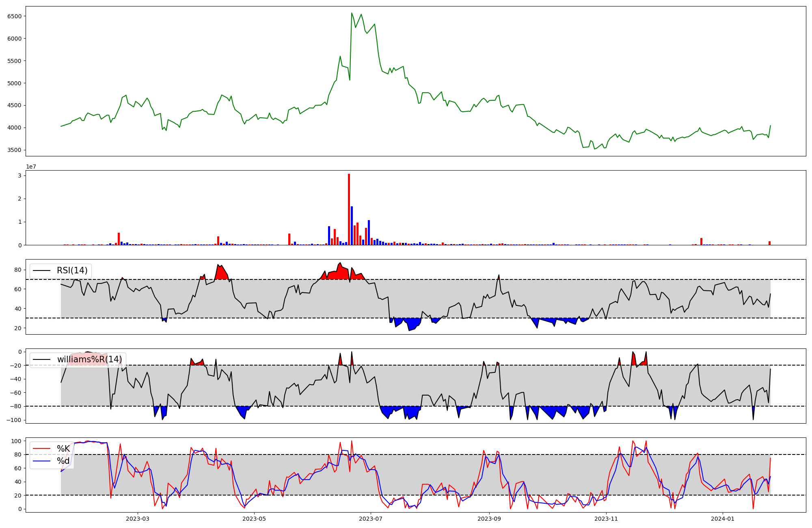Click the tallest blue volume bar
The height and width of the screenshot is (528, 812).
[x=352, y=225]
